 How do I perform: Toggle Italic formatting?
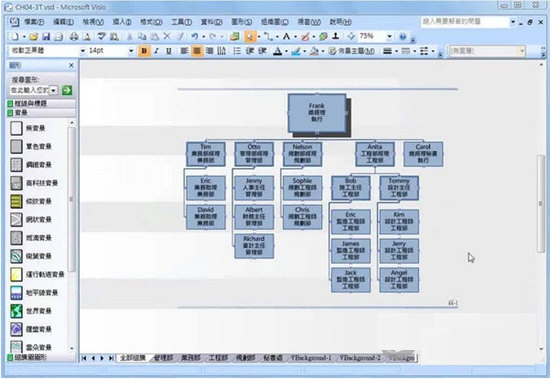(x=156, y=51)
